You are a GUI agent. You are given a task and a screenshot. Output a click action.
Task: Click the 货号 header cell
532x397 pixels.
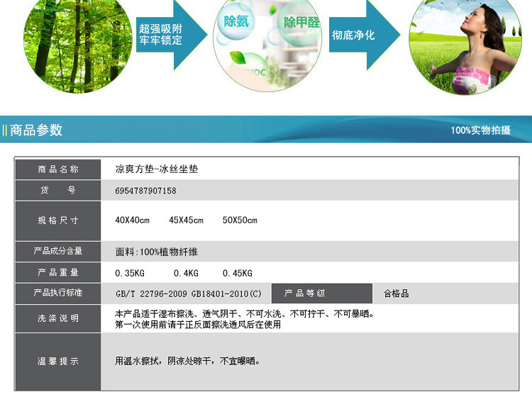click(x=58, y=190)
